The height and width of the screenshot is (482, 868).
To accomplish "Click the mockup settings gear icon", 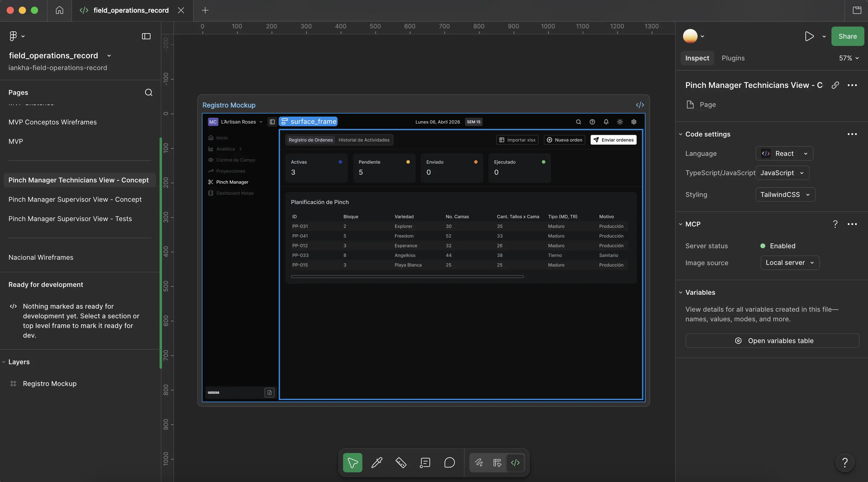I will (633, 122).
